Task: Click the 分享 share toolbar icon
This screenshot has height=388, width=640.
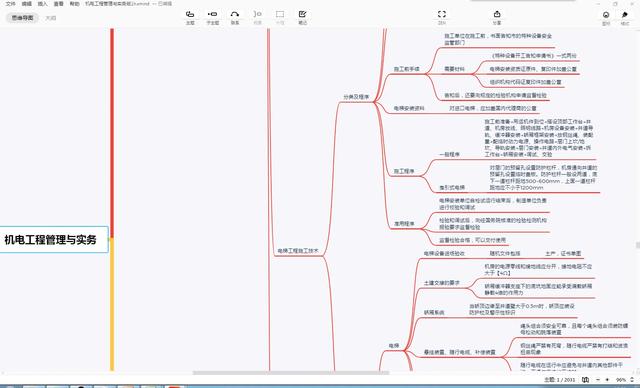Action: click(497, 17)
